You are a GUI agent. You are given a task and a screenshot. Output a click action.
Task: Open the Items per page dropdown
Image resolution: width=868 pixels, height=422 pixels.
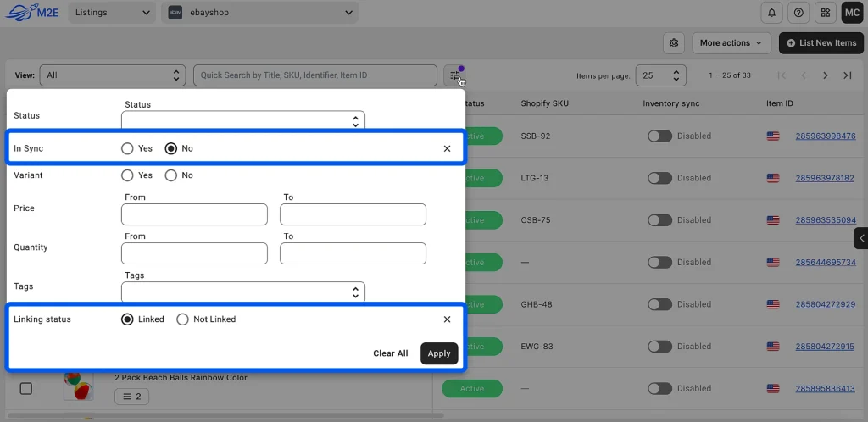(661, 75)
